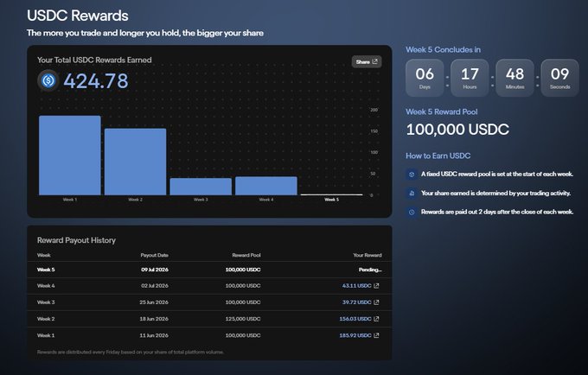Open the 156.03 USDC reward link
The image size is (588, 375).
[355, 319]
